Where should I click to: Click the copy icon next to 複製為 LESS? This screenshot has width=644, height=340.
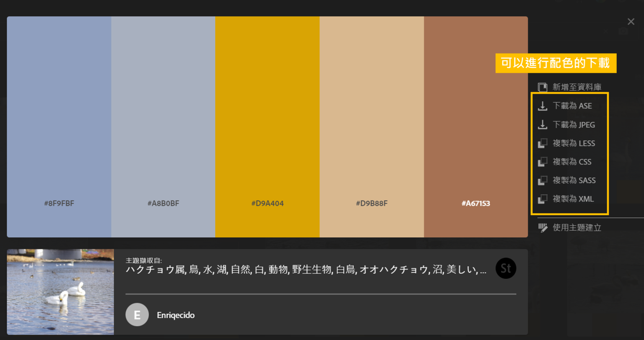coord(543,143)
